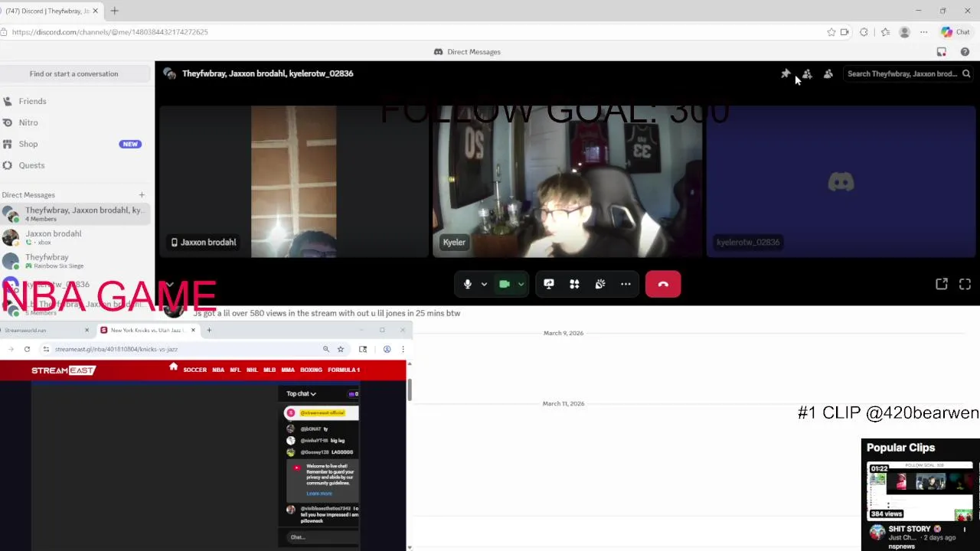The image size is (980, 551).
Task: Open more call options three dots
Action: [x=626, y=284]
